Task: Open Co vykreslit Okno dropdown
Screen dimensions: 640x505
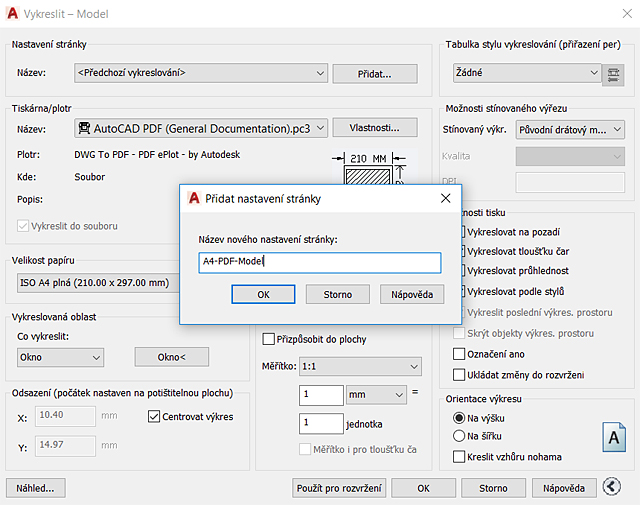Action: click(60, 358)
